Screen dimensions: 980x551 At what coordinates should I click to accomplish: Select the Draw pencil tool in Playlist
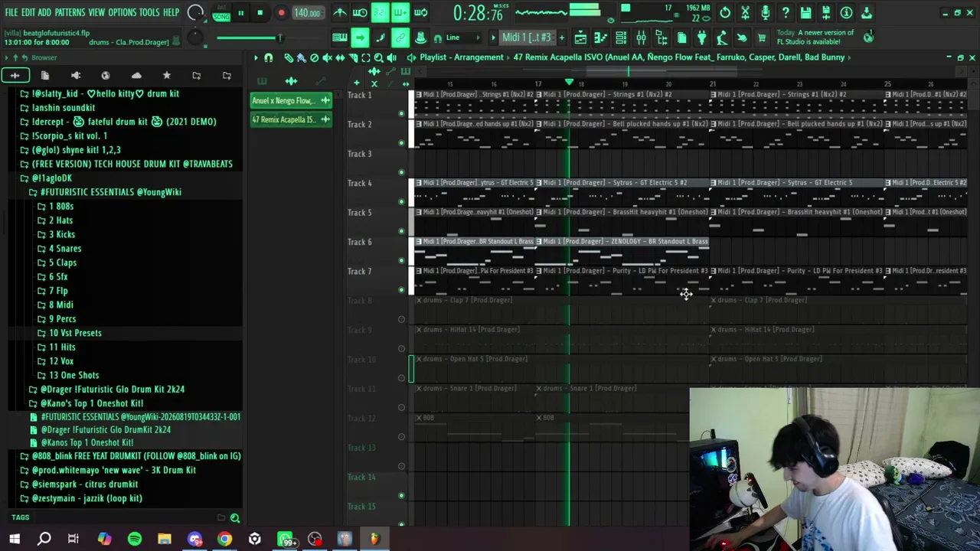tap(288, 57)
